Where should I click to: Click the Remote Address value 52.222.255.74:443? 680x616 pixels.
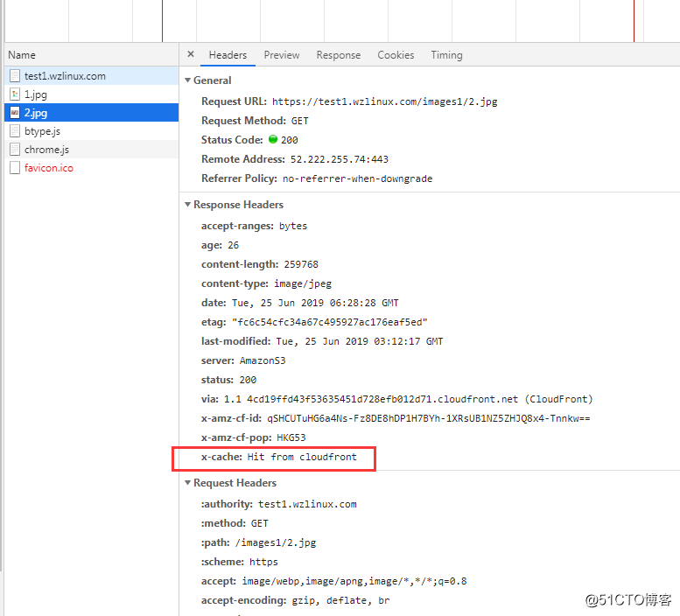[340, 159]
